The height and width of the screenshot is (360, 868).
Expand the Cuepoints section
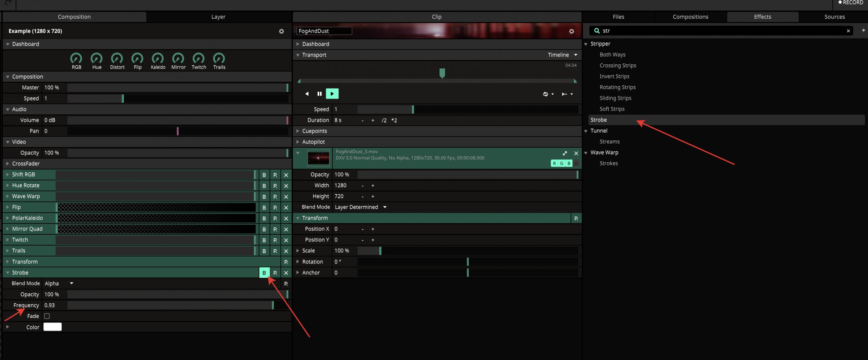298,131
